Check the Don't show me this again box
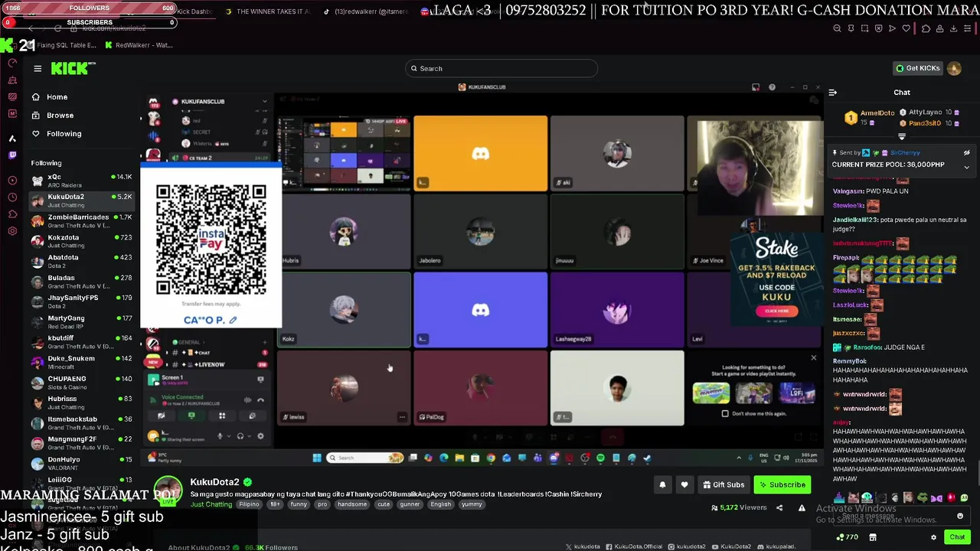The image size is (980, 551). (x=725, y=413)
